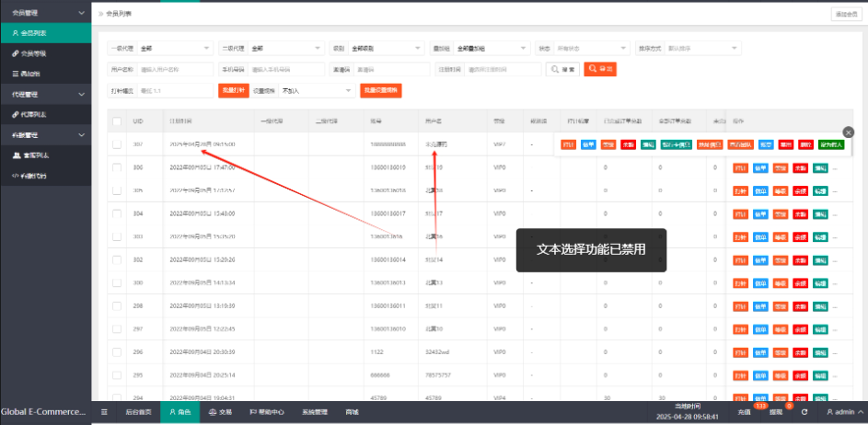Switch to 系统管理 bottom tab
The height and width of the screenshot is (425, 868).
[x=315, y=412]
